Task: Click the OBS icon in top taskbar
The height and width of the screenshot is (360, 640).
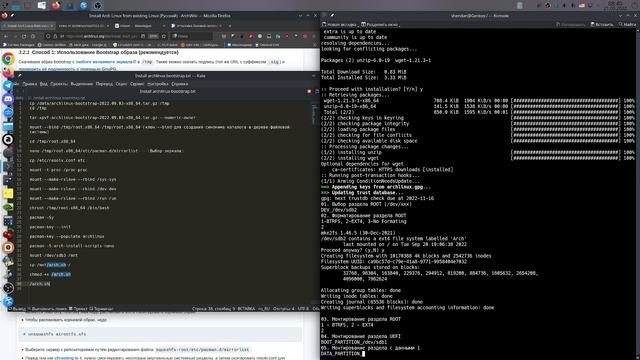Action: pyautogui.click(x=98, y=5)
